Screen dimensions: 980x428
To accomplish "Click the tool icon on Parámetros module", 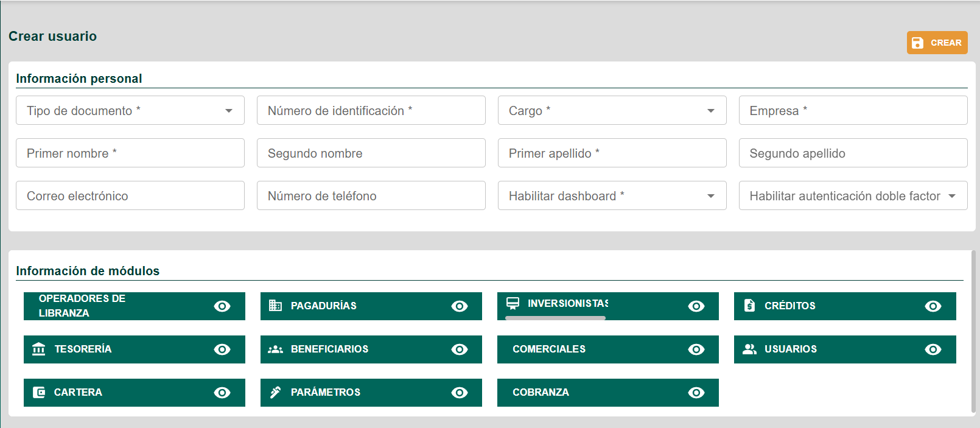I will 275,392.
